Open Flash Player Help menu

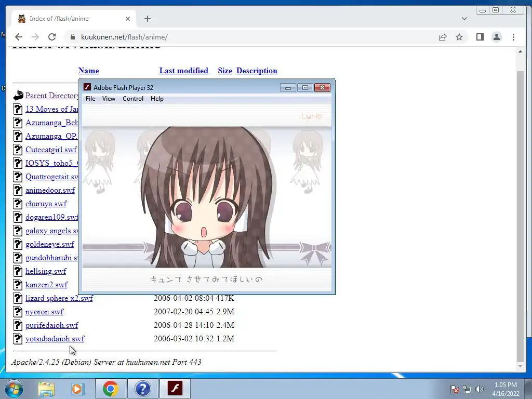click(157, 99)
